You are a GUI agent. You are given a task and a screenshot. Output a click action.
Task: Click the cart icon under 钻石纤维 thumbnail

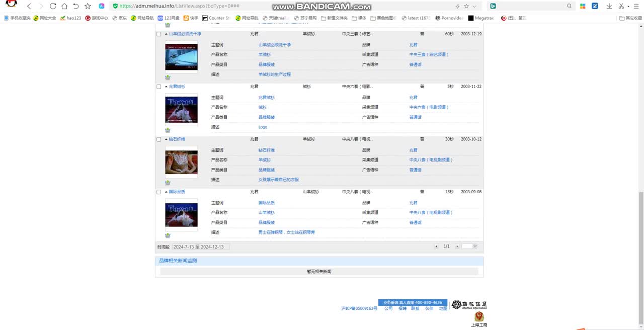tap(168, 183)
